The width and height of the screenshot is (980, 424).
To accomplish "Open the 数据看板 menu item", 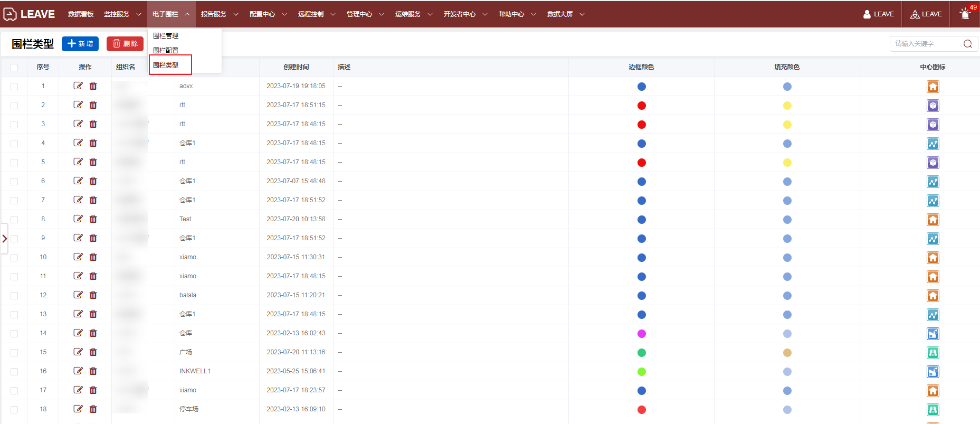I will (x=81, y=14).
